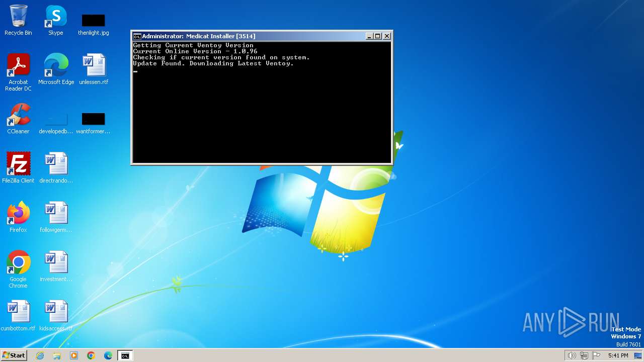This screenshot has width=644, height=362.
Task: Show the clock reading 5:41 PM
Action: click(x=618, y=355)
